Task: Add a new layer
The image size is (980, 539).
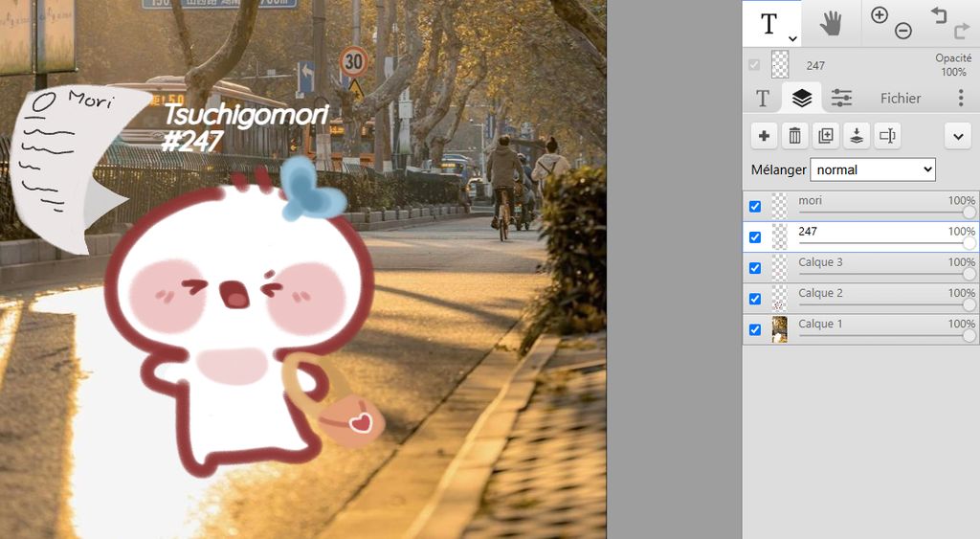Action: pyautogui.click(x=764, y=136)
